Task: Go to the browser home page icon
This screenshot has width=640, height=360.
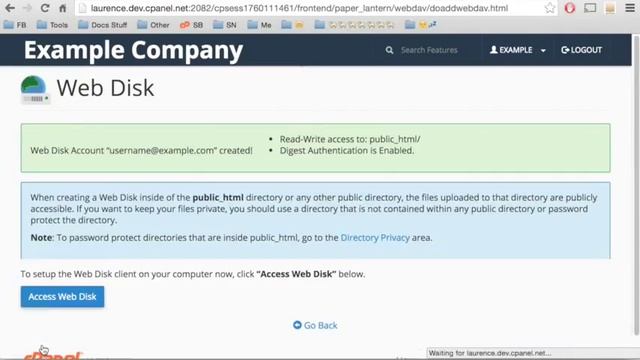Action: coord(62,8)
